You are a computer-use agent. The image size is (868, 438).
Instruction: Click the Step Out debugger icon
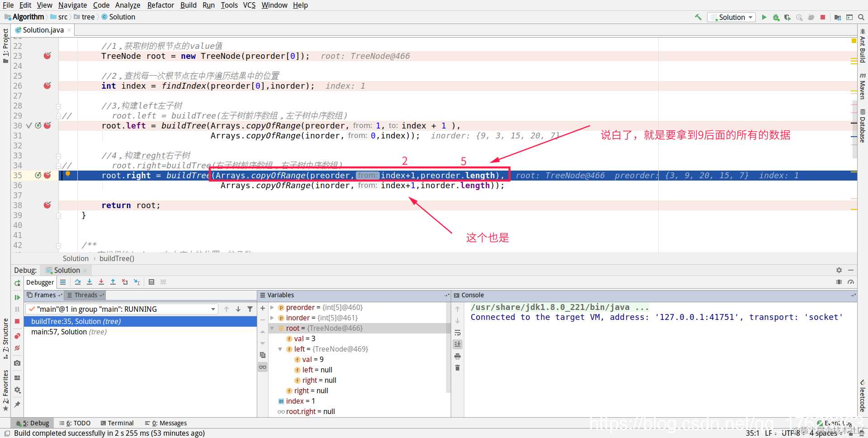pyautogui.click(x=113, y=282)
